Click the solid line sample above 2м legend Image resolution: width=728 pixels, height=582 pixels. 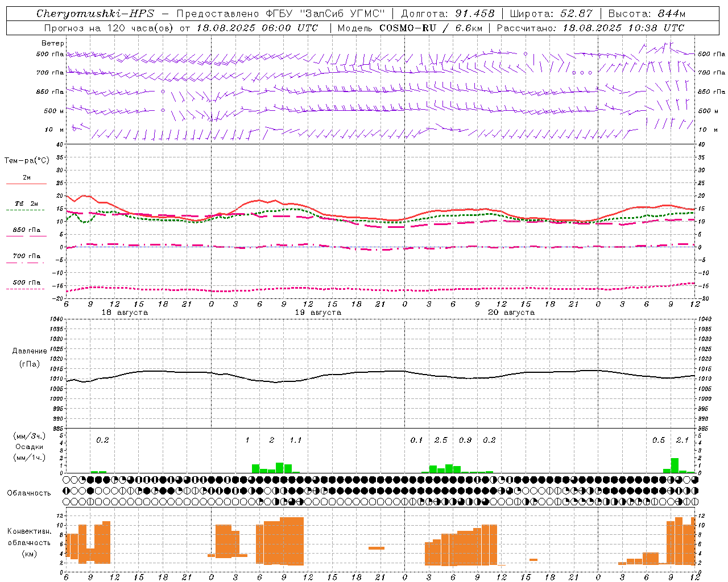(27, 184)
